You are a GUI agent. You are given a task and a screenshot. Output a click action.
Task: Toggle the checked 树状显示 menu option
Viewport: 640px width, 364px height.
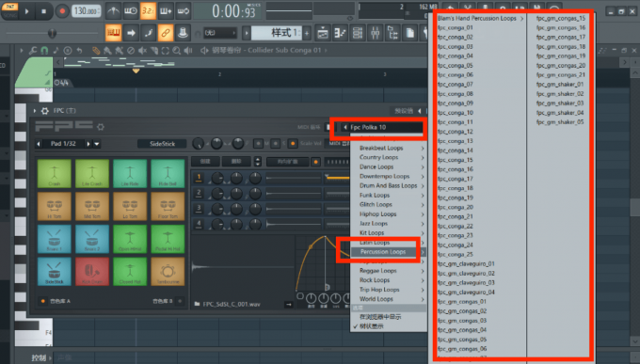pos(389,326)
